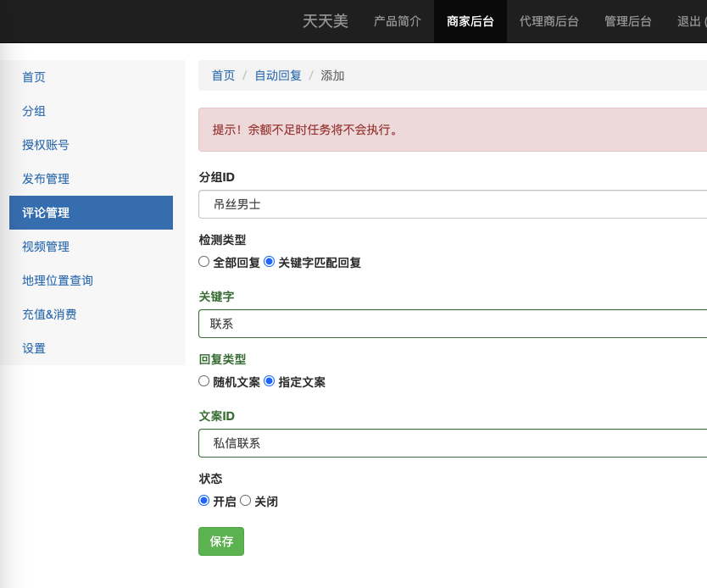The height and width of the screenshot is (588, 707).
Task: Open 授权账号 in sidebar
Action: tap(46, 145)
